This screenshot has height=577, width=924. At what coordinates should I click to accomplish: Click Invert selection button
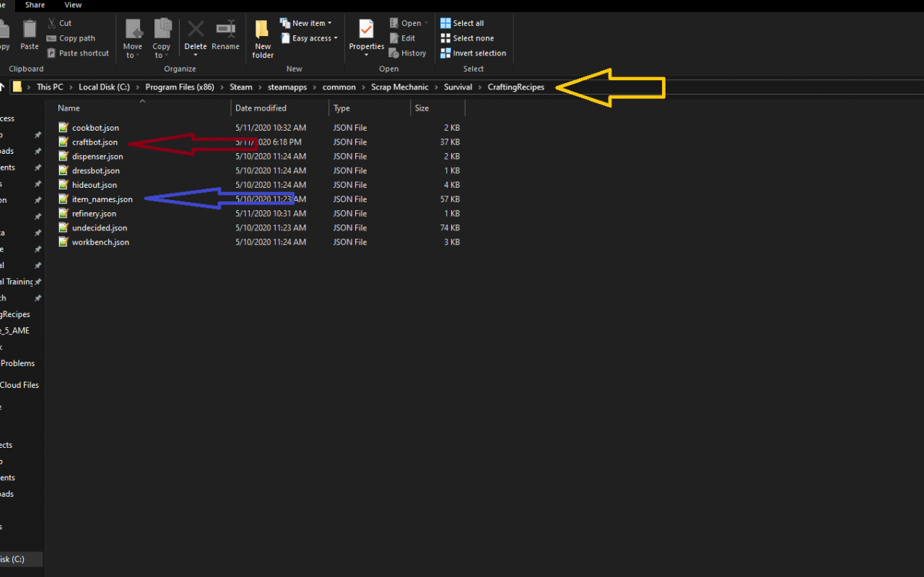tap(473, 53)
